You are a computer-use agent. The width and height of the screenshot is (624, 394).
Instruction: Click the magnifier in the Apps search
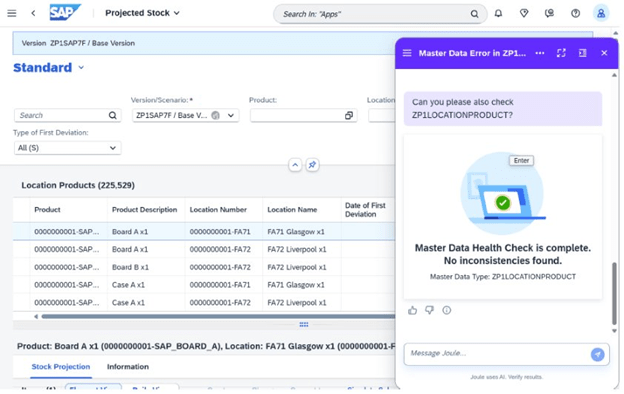(x=474, y=14)
